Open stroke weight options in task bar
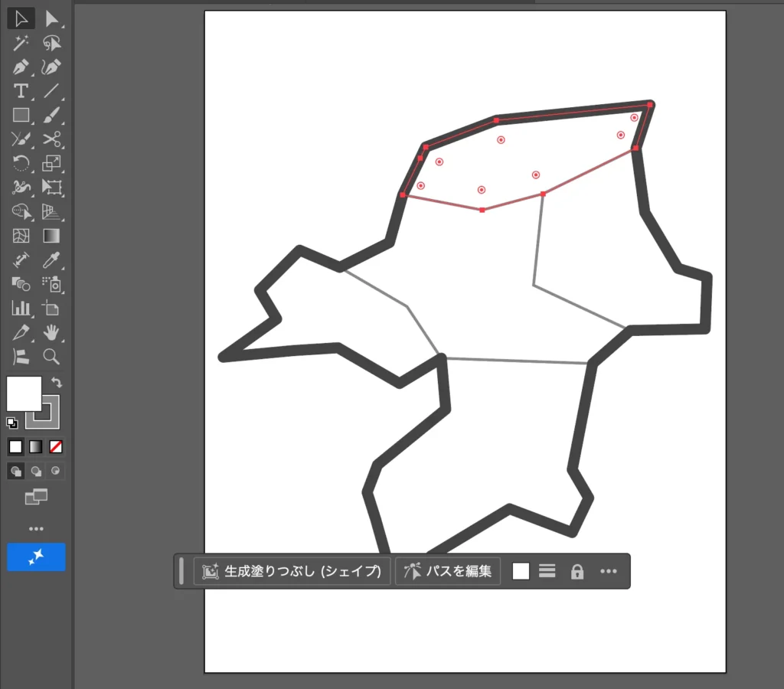 pyautogui.click(x=547, y=571)
